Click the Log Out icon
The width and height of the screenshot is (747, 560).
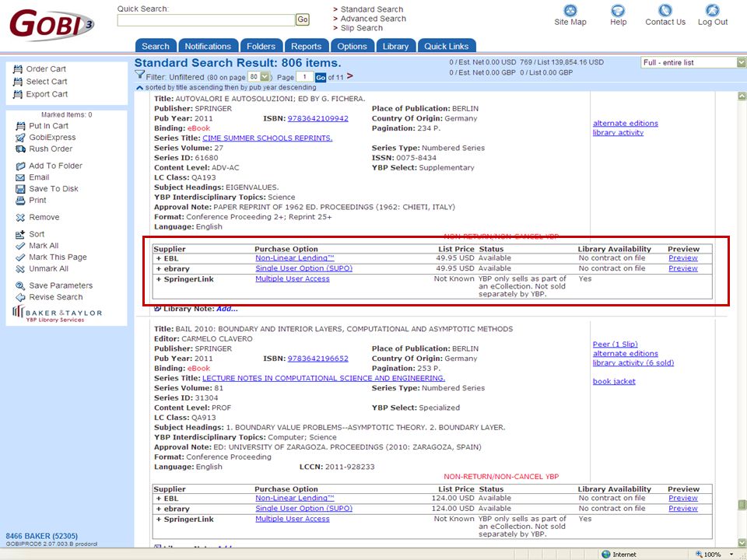click(x=713, y=10)
